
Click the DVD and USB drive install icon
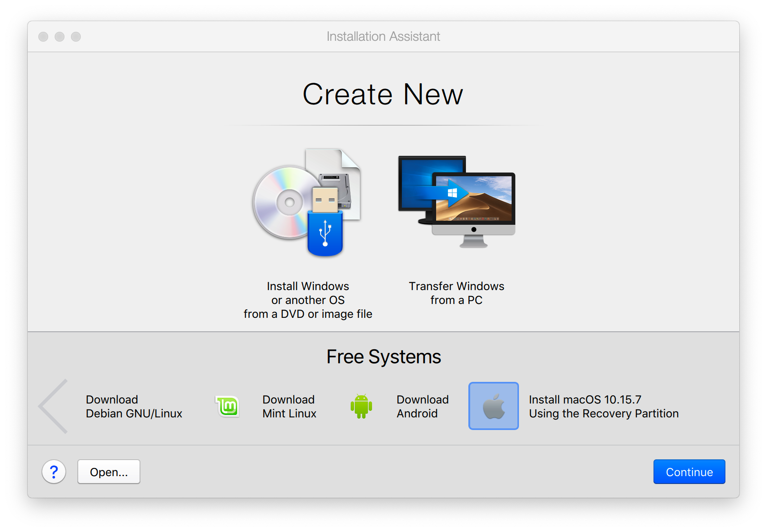click(x=307, y=203)
